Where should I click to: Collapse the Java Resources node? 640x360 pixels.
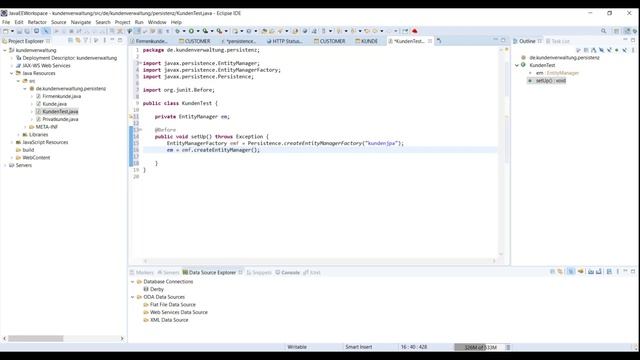(x=11, y=73)
